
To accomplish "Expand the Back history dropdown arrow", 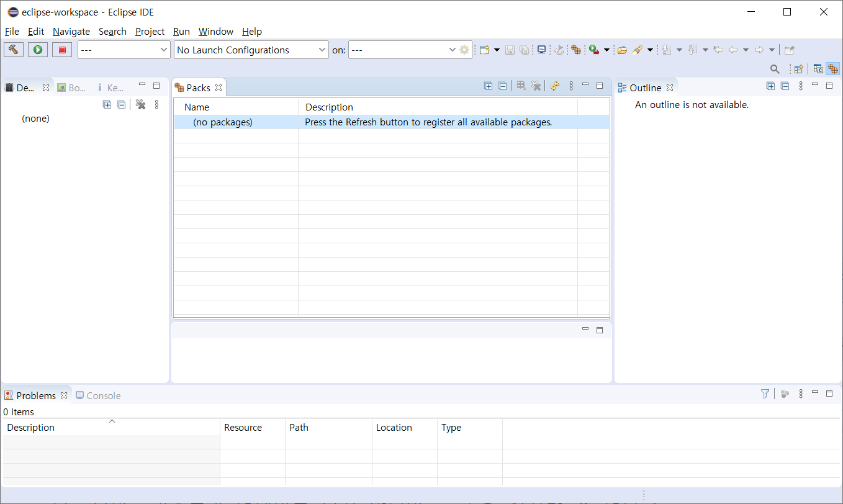I will click(746, 50).
